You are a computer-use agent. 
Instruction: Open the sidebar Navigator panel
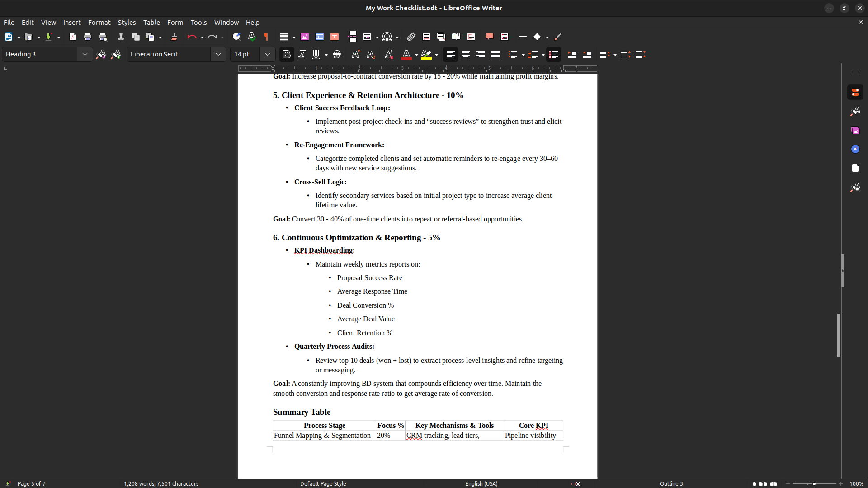tap(855, 149)
